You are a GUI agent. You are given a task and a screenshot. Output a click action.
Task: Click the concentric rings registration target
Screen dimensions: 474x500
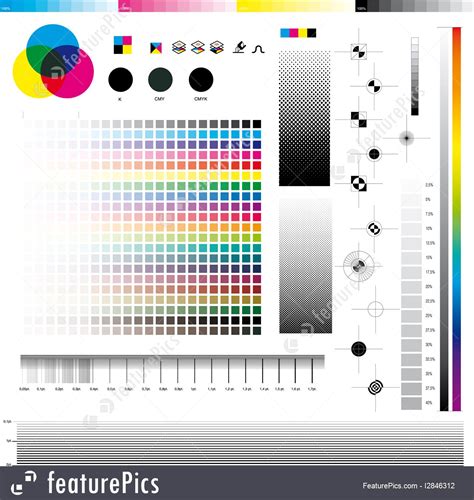pos(375,387)
